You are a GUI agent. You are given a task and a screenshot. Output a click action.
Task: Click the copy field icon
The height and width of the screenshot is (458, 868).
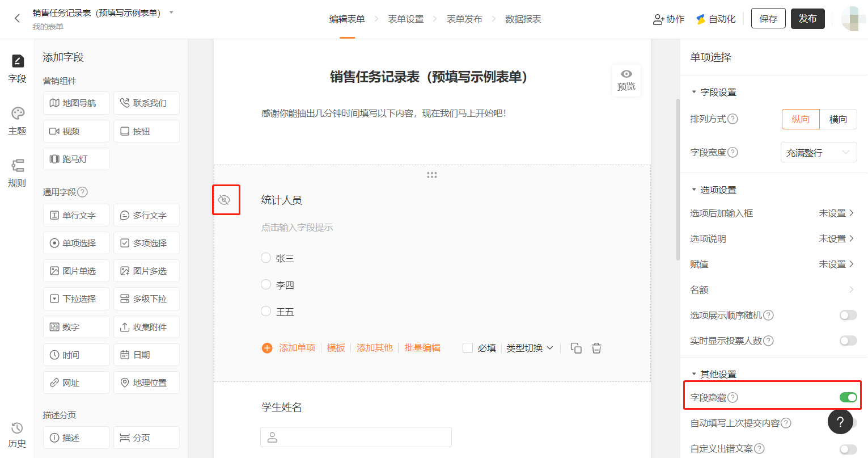pos(576,348)
